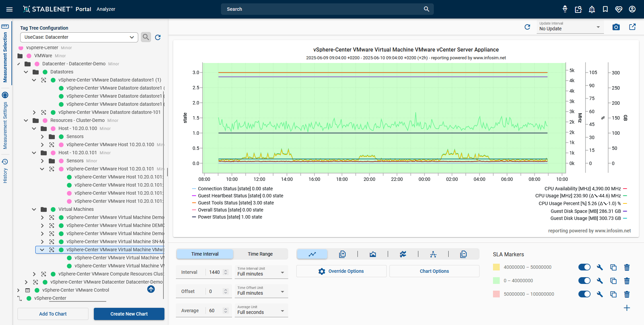This screenshot has width=644, height=325.
Task: Toggle Guest Heartbeat Status legend entry
Action: (x=237, y=196)
